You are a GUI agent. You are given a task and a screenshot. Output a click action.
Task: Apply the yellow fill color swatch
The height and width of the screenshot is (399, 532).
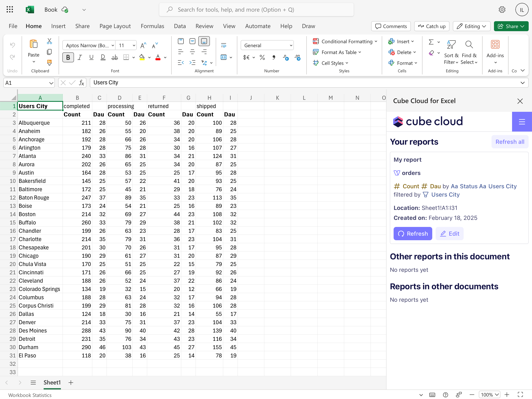142,58
